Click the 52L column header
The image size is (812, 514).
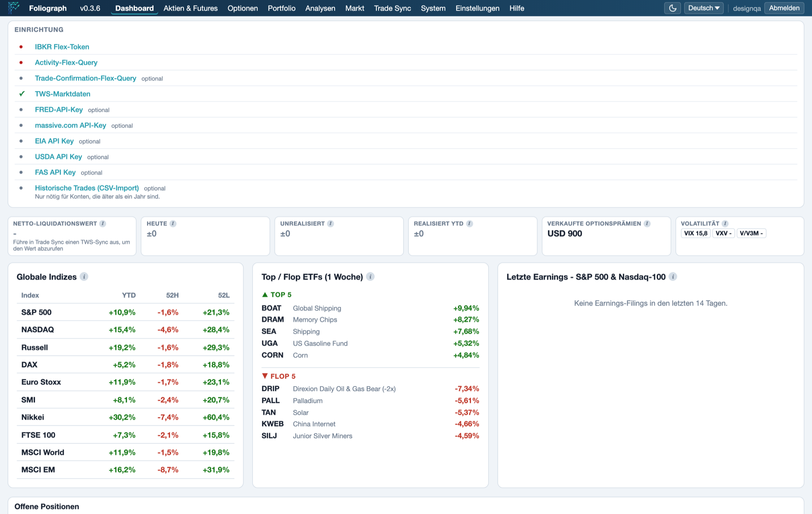(224, 295)
